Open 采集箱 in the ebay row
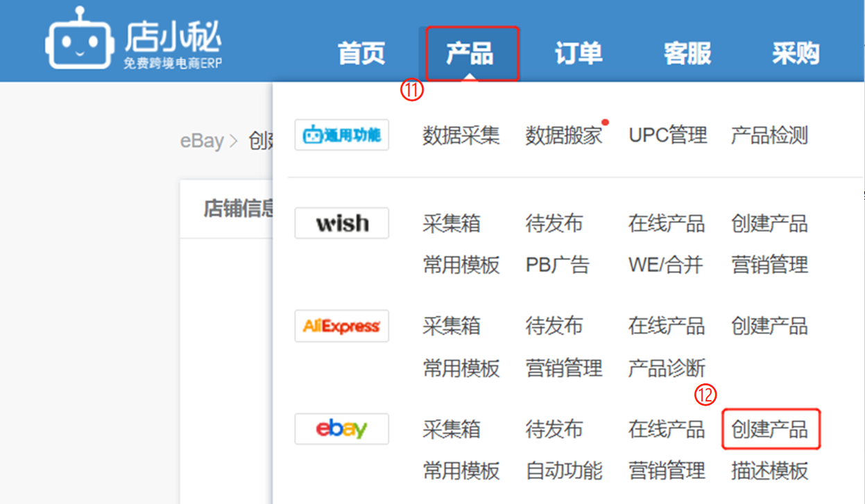This screenshot has width=865, height=504. point(452,430)
